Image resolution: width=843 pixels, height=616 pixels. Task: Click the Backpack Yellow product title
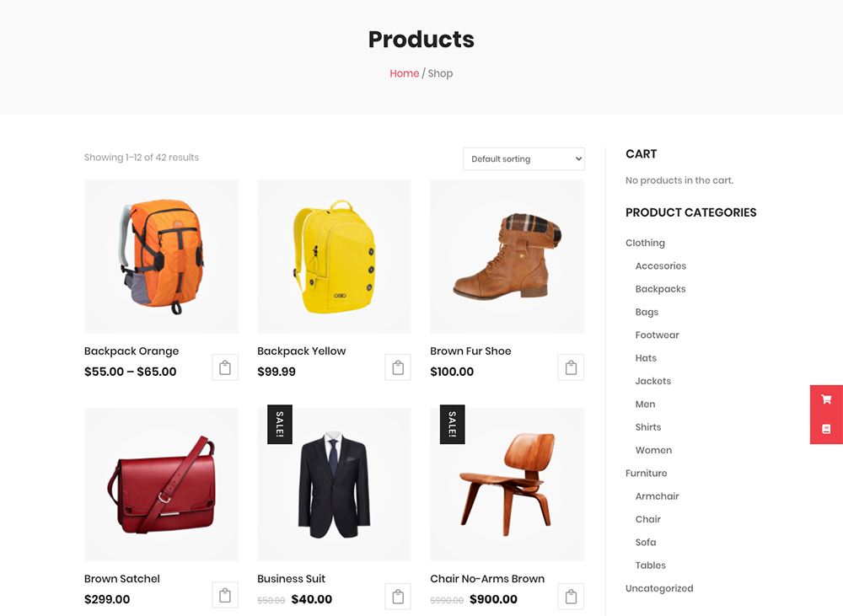[302, 351]
